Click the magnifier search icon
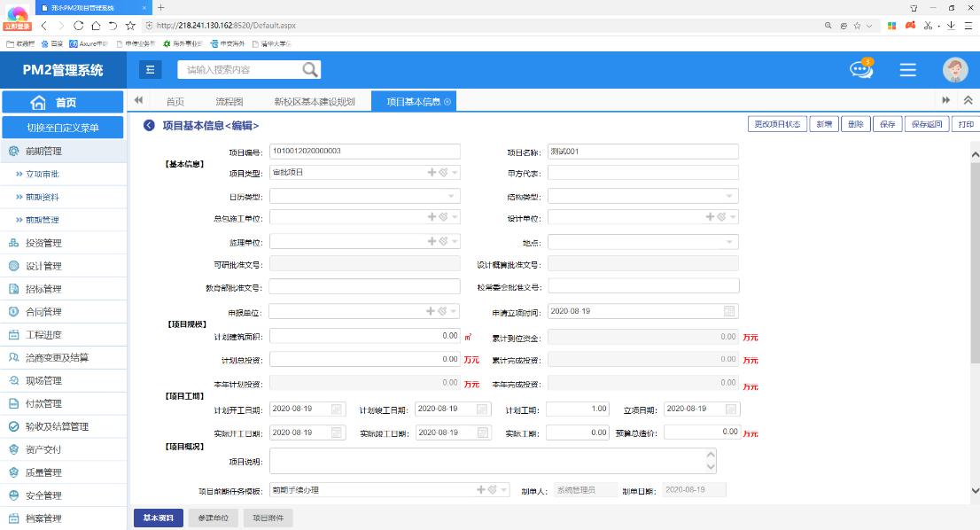980x530 pixels. pos(310,70)
